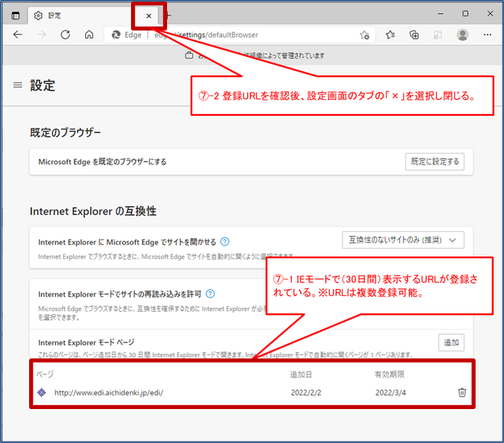
Task: Click the Internet Explorer モード ページ label
Action: point(86,342)
